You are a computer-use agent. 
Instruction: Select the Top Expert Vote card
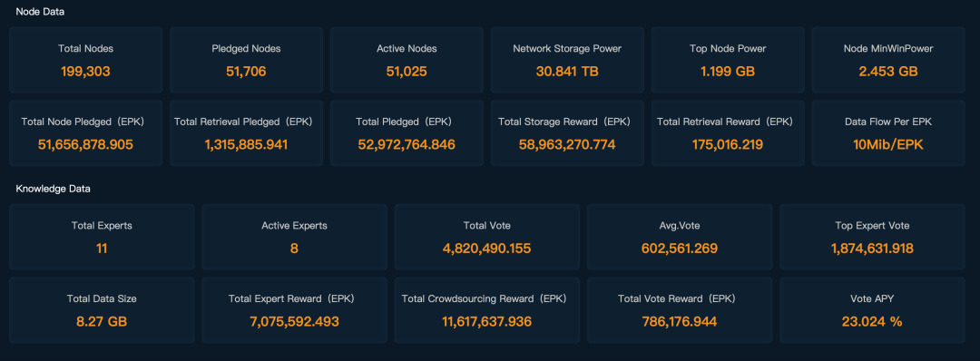pyautogui.click(x=873, y=238)
